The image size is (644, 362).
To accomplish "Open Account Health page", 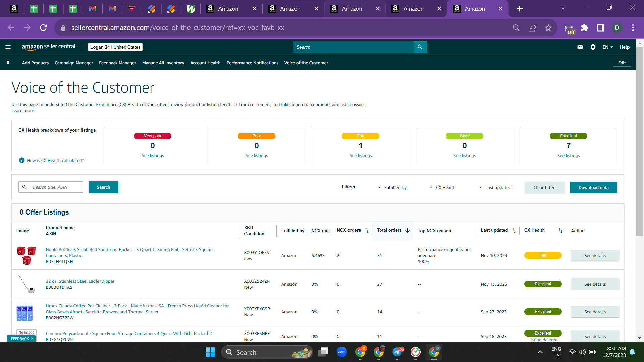I will pos(205,63).
